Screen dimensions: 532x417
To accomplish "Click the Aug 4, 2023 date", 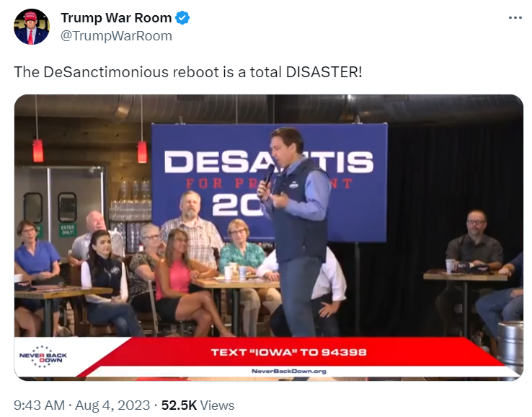I will (x=112, y=405).
